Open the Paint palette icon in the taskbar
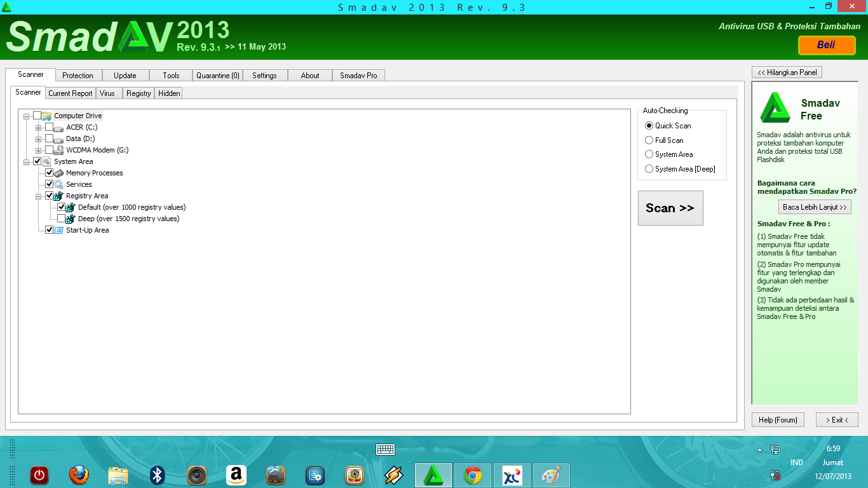 552,475
